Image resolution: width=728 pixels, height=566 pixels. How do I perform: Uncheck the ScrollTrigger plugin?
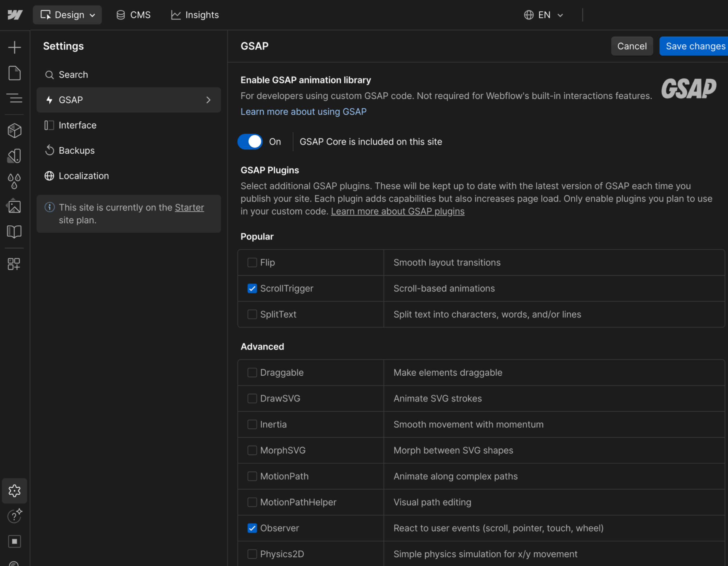coord(252,288)
